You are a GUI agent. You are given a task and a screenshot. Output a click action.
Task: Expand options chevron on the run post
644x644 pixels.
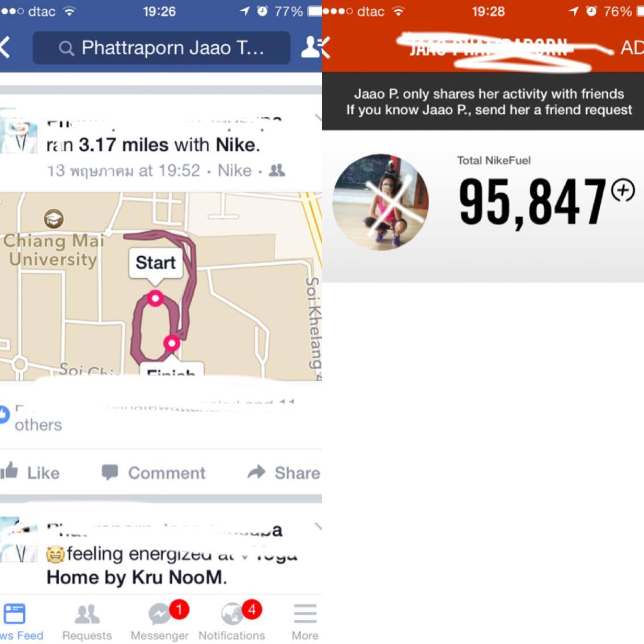[x=318, y=117]
